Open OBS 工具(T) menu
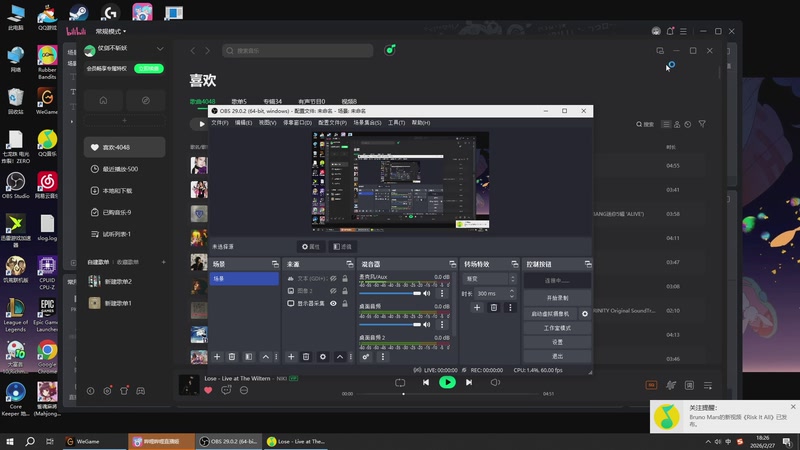Viewport: 800px width, 450px height. pos(396,123)
